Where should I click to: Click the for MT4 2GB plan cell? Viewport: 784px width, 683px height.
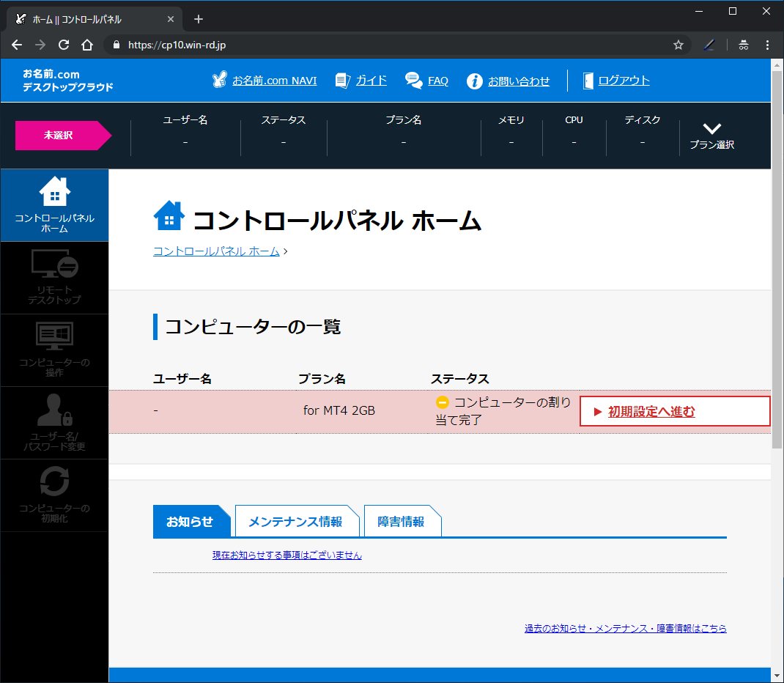click(x=339, y=410)
